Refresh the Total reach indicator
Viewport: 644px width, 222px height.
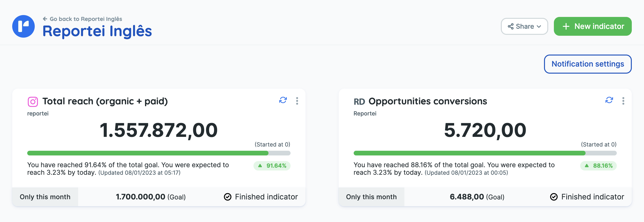point(283,100)
